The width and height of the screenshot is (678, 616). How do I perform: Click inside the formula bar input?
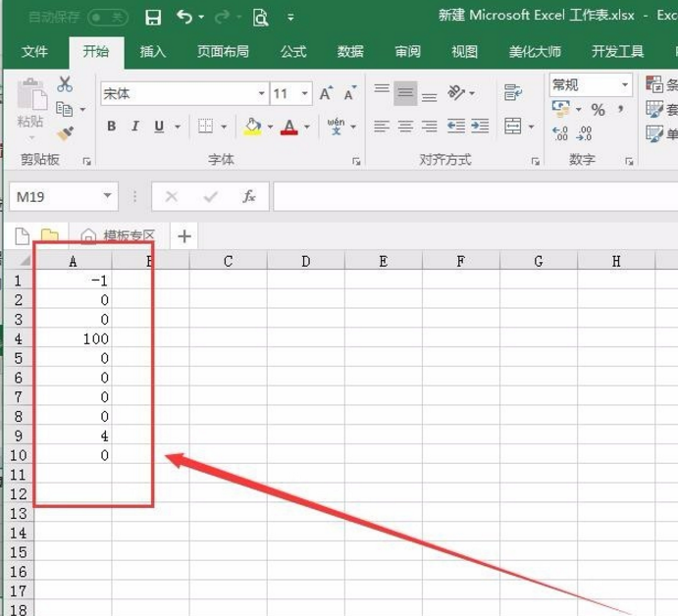(x=476, y=197)
